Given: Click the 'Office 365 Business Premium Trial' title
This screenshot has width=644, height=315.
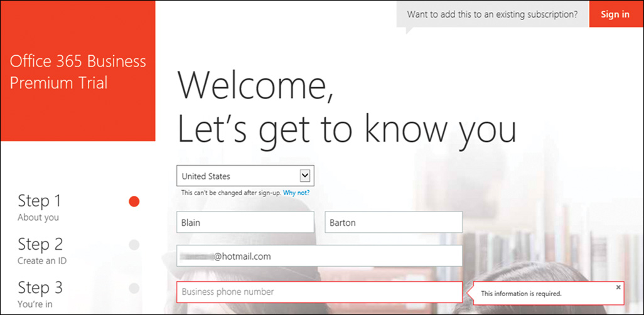Looking at the screenshot, I should tap(78, 72).
